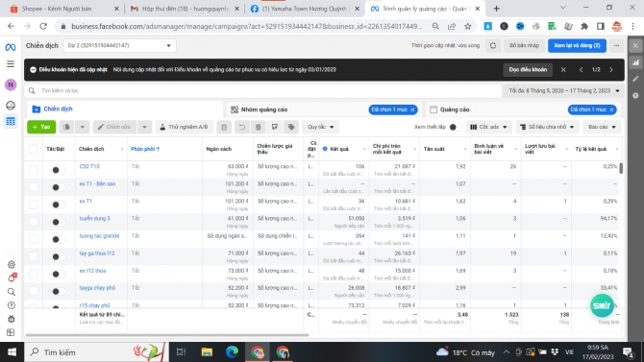Select the campaigns table grid icon
The width and height of the screenshot is (644, 362).
[x=11, y=122]
